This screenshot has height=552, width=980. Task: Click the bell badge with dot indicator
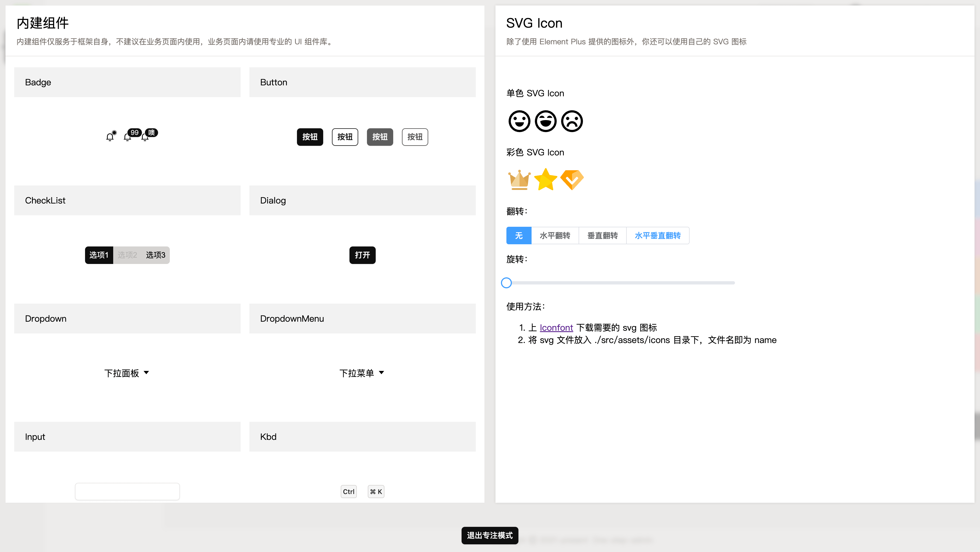click(110, 137)
